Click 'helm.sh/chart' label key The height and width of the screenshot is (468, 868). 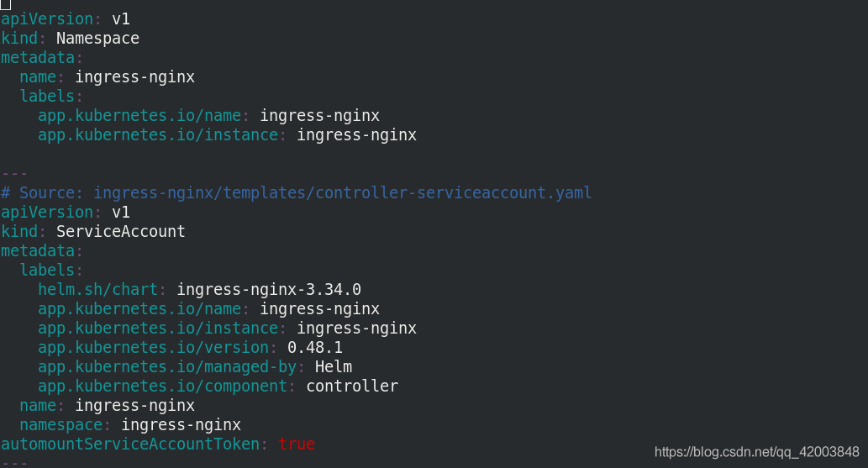point(97,290)
